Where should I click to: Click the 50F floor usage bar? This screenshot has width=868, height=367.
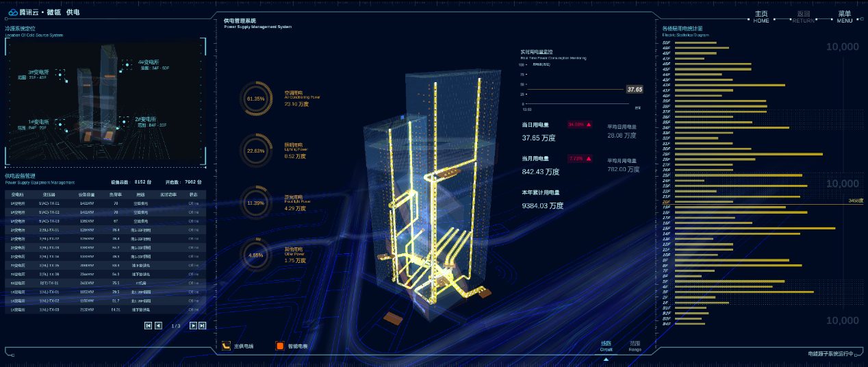click(x=695, y=43)
